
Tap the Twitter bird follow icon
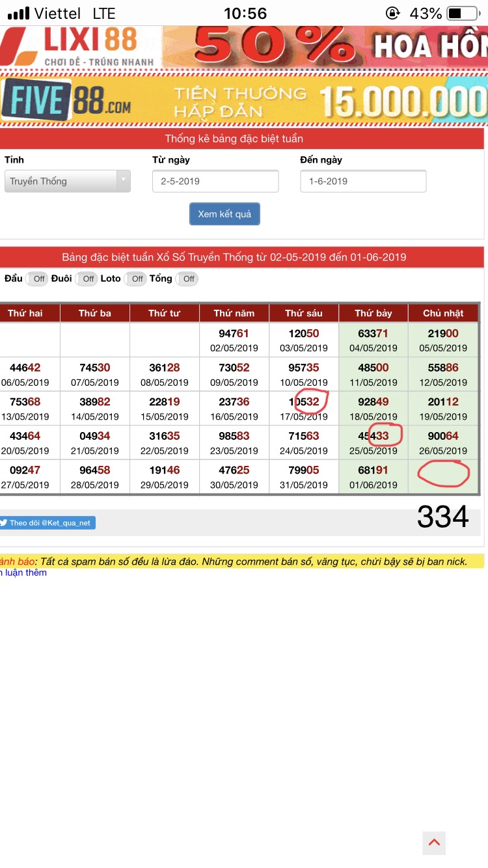click(4, 522)
